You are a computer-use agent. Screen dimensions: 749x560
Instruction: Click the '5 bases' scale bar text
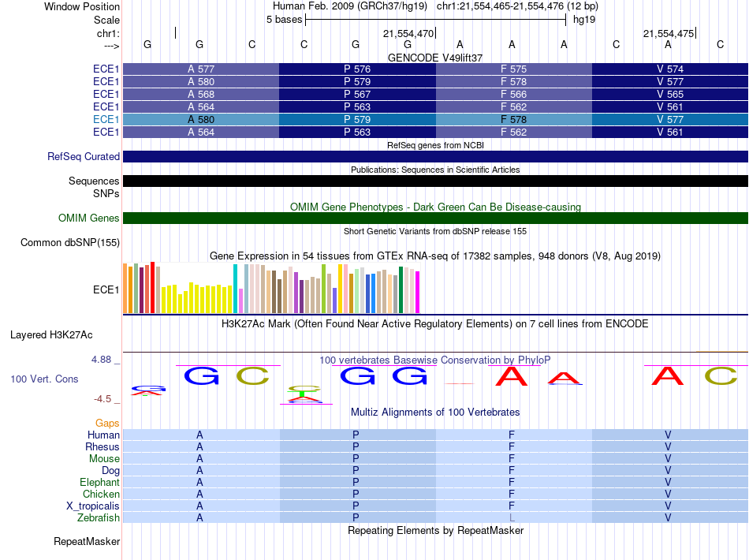(x=284, y=20)
